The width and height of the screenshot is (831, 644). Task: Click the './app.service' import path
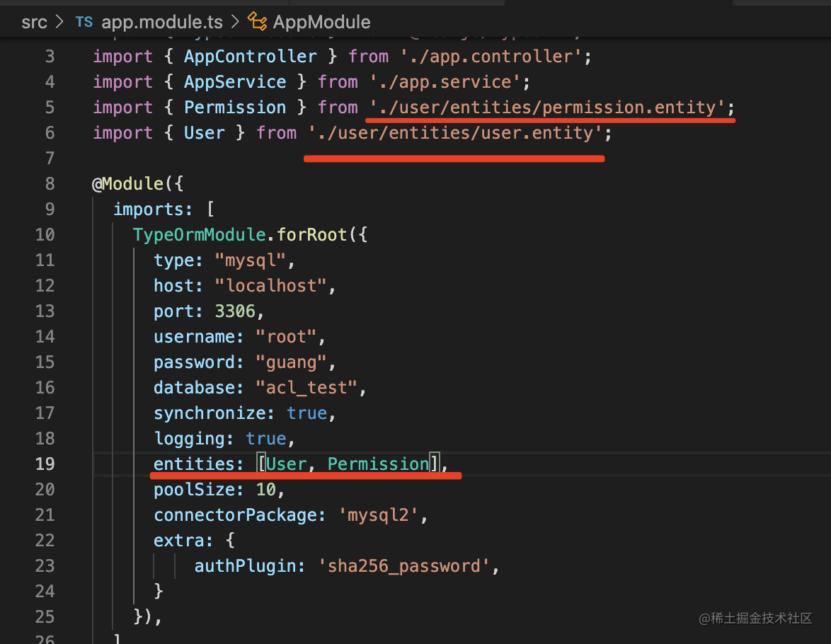(445, 82)
